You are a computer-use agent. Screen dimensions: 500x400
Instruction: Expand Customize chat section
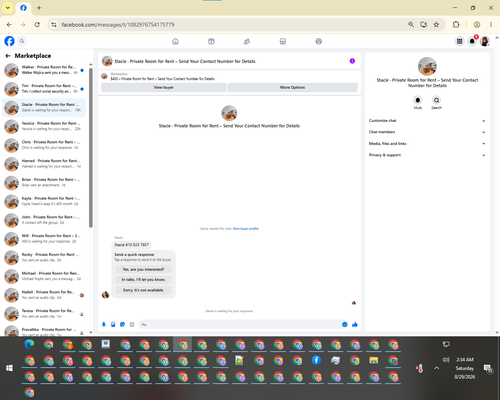(x=427, y=121)
